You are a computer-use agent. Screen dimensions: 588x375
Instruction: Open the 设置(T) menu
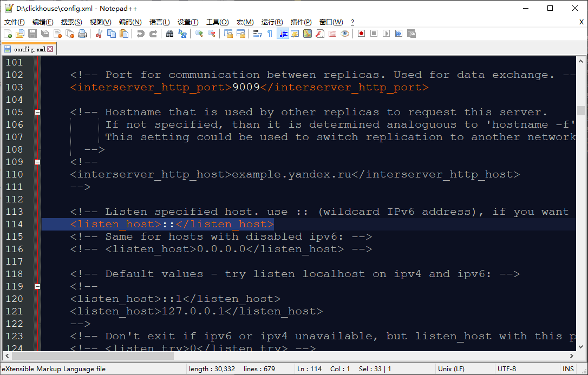tap(188, 22)
